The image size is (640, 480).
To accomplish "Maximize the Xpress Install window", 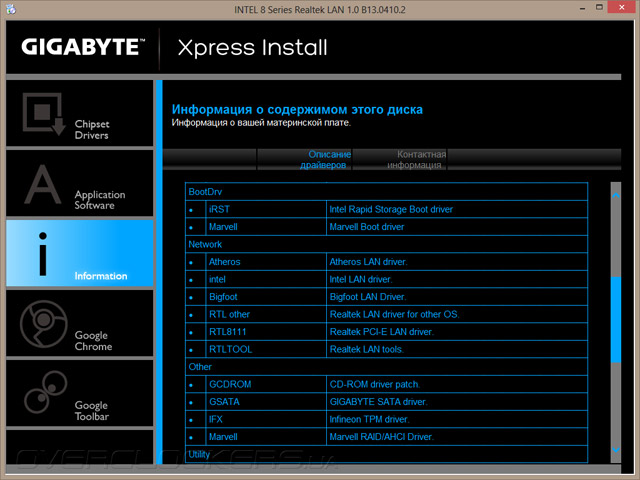I will click(x=599, y=7).
